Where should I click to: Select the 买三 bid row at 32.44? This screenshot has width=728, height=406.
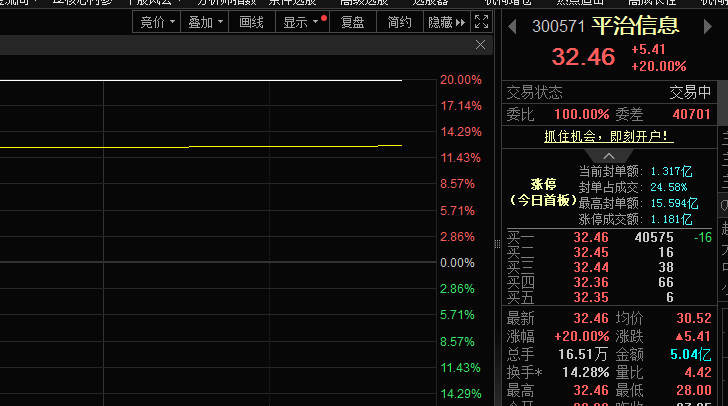click(x=609, y=267)
